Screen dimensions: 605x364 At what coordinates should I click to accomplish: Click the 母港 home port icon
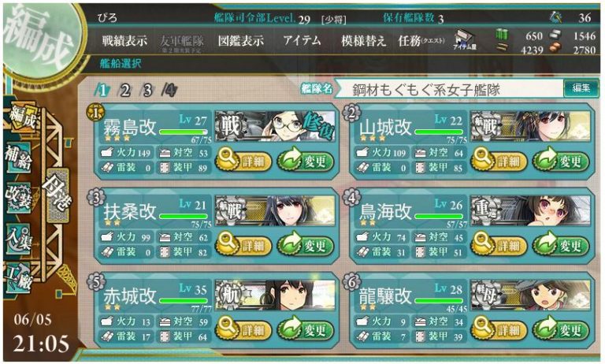[x=57, y=195]
